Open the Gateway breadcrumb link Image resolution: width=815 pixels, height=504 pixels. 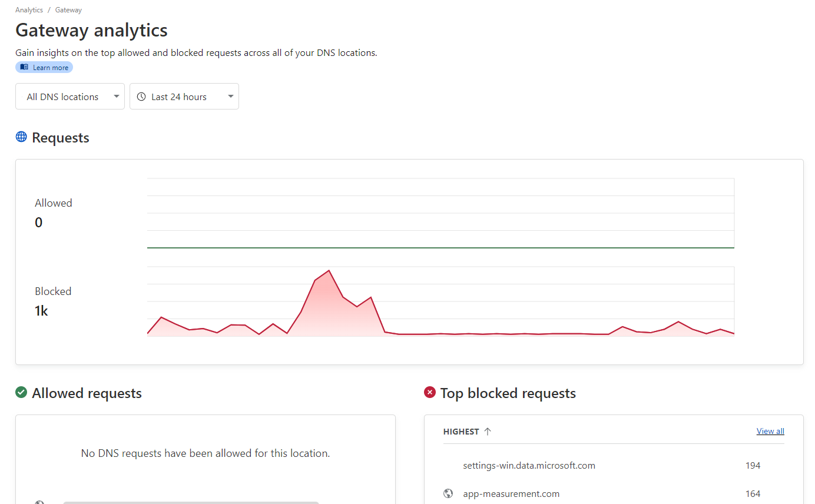[68, 10]
